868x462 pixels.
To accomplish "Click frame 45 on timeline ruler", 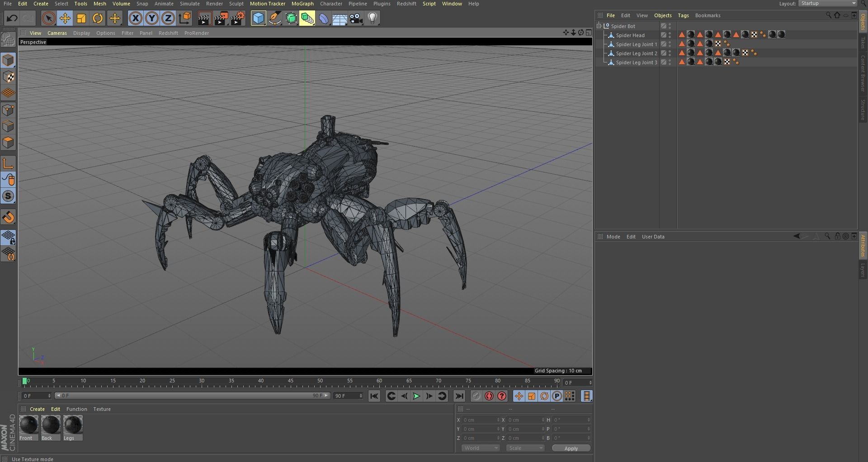I will tap(291, 381).
